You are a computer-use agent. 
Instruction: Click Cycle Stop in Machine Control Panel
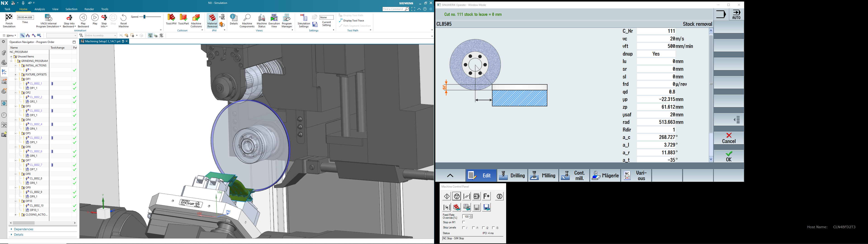(457, 196)
